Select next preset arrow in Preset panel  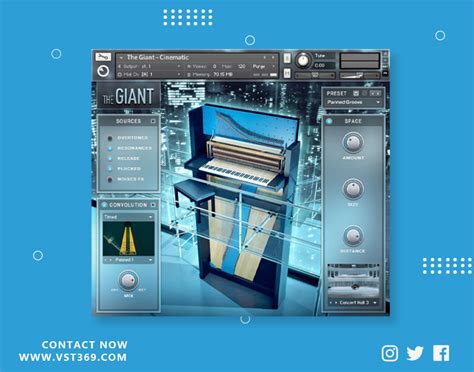pyautogui.click(x=378, y=93)
